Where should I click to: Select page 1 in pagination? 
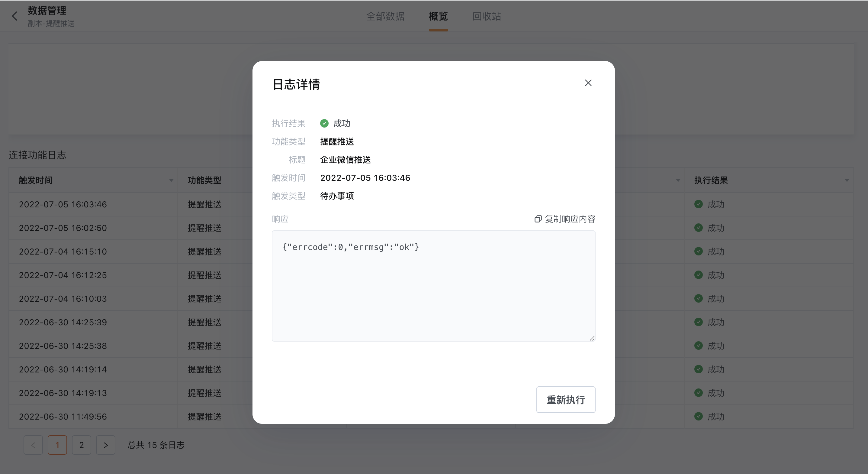tap(57, 445)
